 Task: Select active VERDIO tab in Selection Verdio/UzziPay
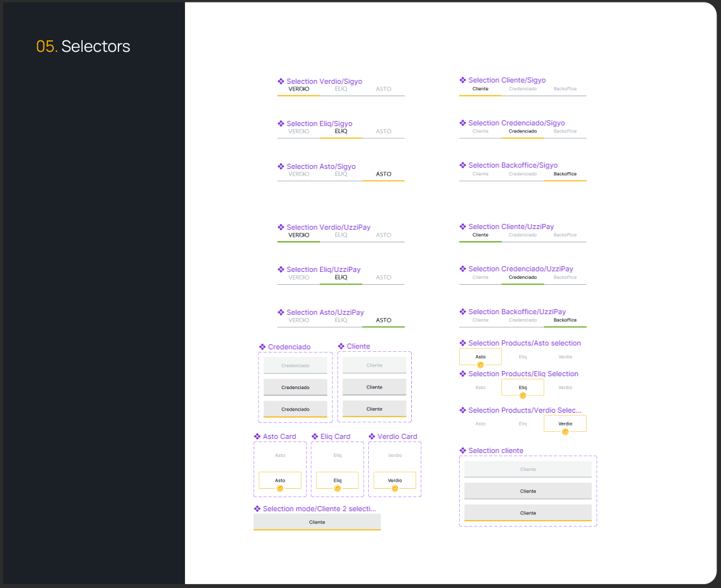point(298,235)
